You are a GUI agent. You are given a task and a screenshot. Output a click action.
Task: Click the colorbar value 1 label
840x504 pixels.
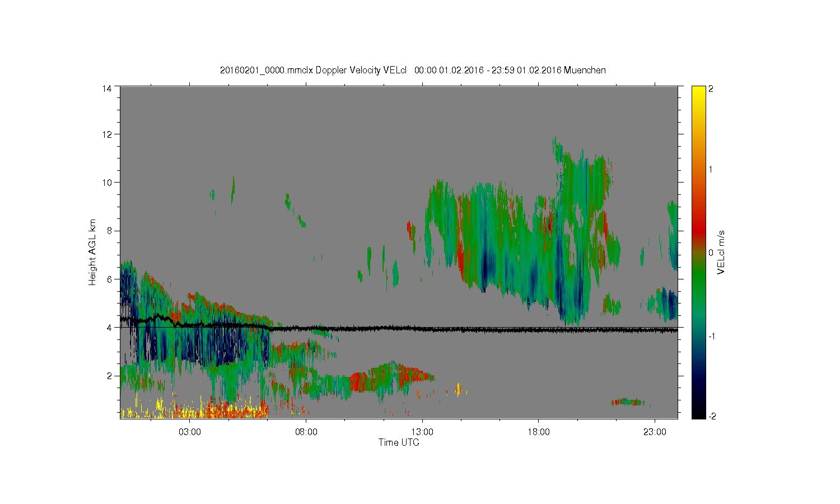point(711,169)
